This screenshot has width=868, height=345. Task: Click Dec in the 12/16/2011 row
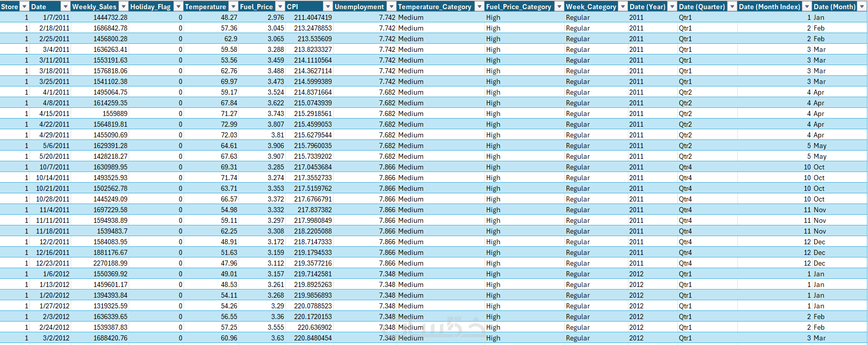point(819,252)
